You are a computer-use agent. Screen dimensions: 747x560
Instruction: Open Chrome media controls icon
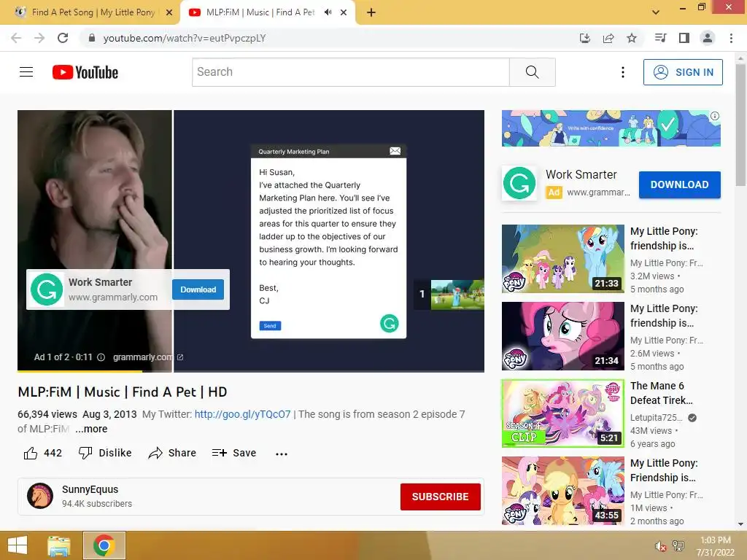click(x=660, y=38)
